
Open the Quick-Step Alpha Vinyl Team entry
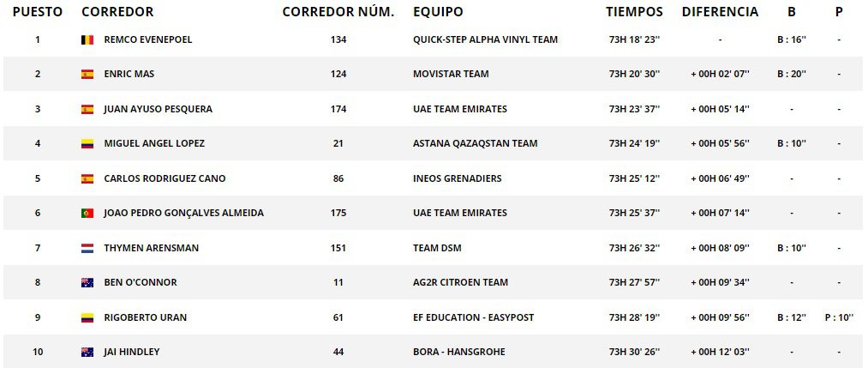[485, 39]
